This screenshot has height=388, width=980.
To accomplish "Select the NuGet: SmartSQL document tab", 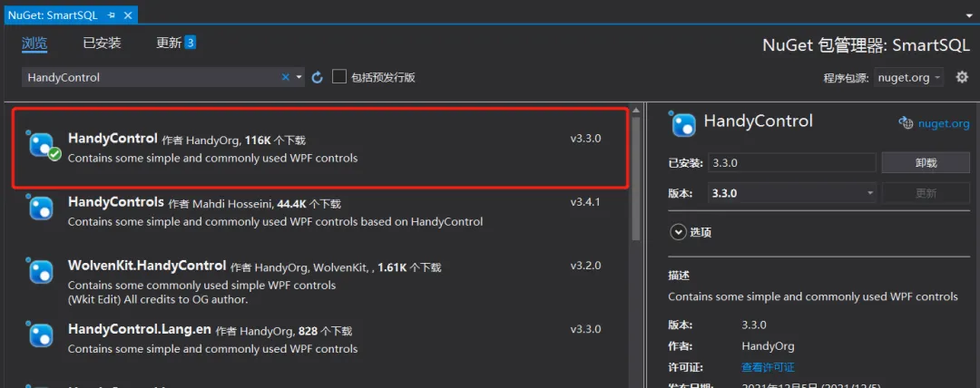I will (54, 15).
